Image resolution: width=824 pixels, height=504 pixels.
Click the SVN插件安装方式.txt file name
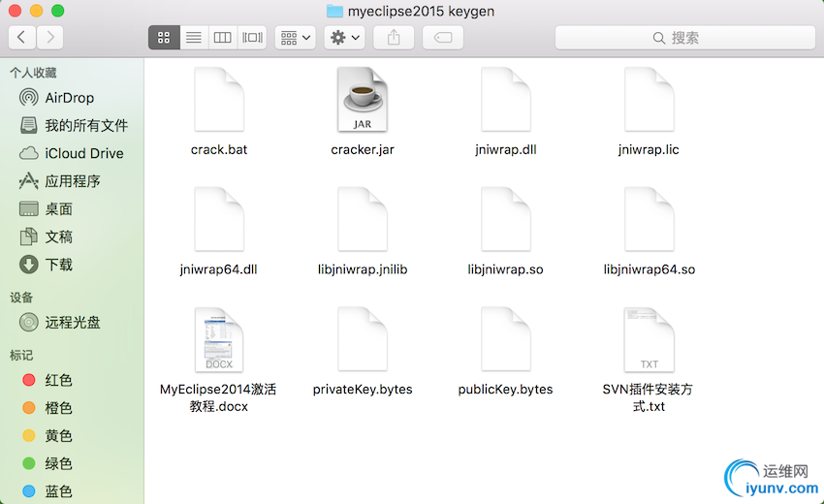649,397
